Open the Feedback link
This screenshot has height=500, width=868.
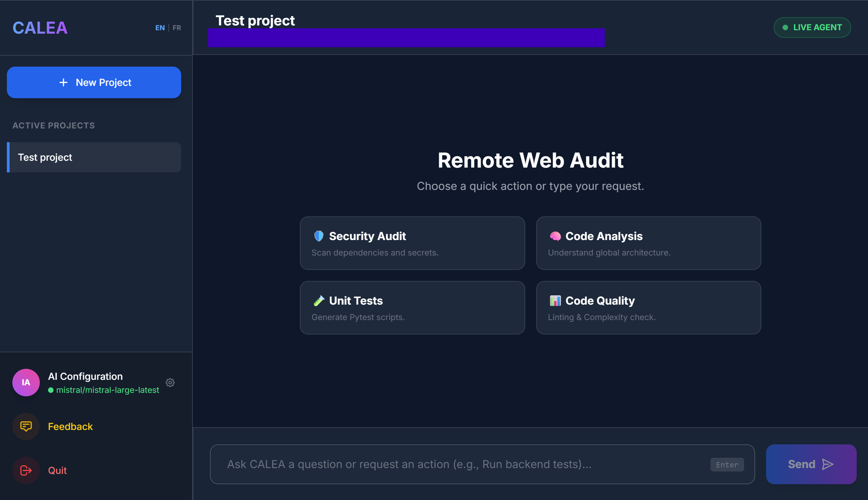70,427
